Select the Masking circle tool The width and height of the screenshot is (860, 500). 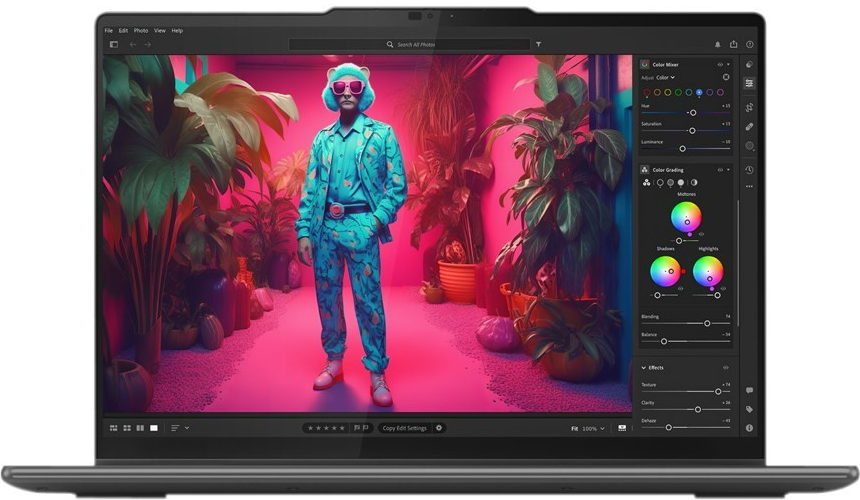pyautogui.click(x=749, y=146)
